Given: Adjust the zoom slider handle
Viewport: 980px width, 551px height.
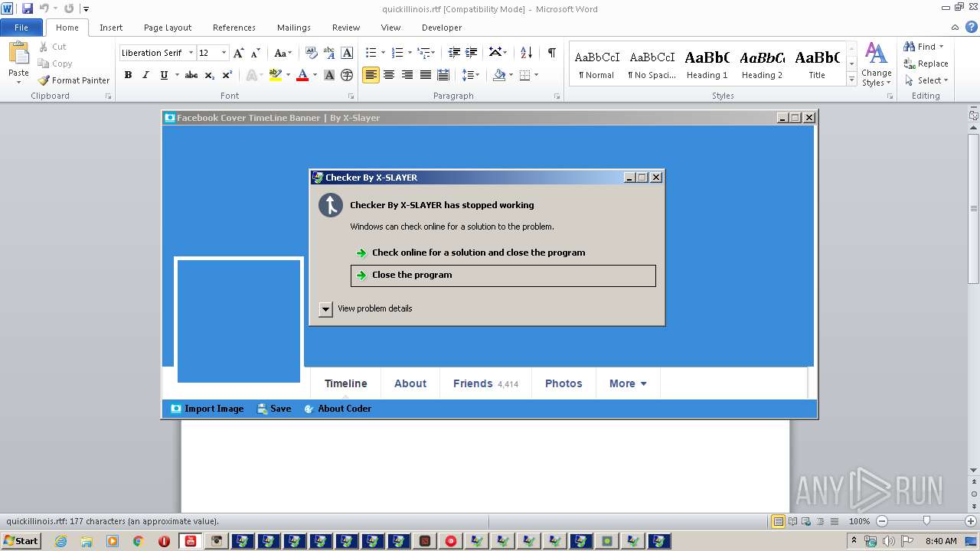Looking at the screenshot, I should 926,521.
